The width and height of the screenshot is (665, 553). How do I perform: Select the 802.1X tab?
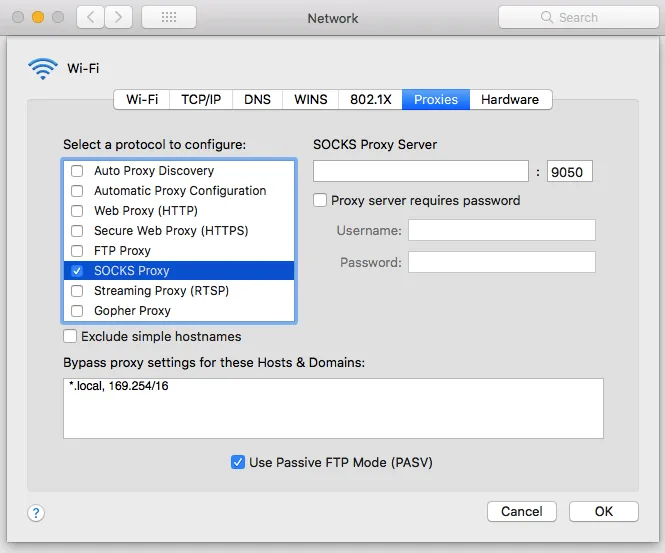tap(370, 100)
